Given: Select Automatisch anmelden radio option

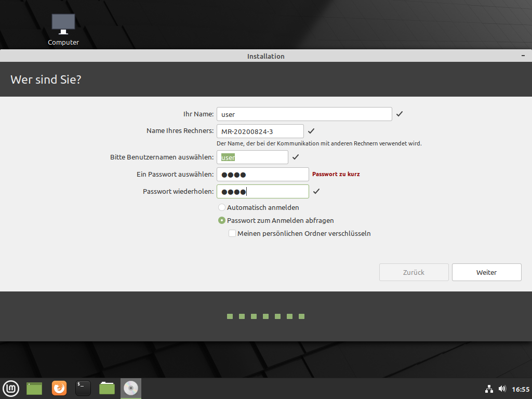Looking at the screenshot, I should point(222,207).
